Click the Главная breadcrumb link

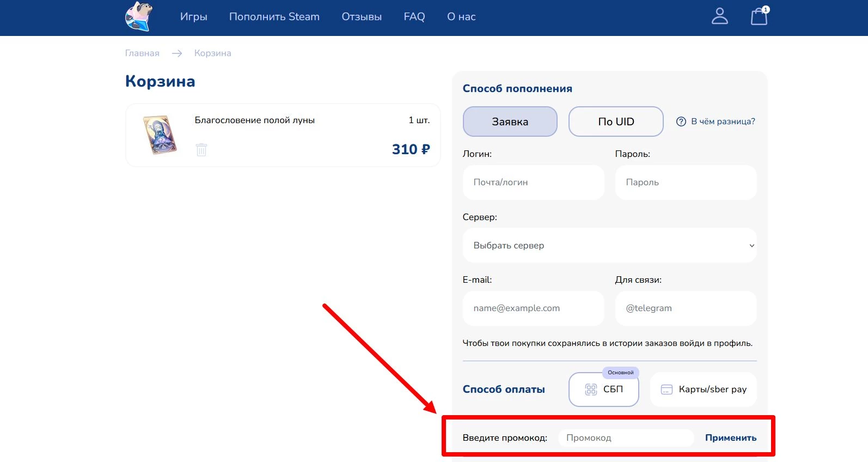click(x=142, y=53)
